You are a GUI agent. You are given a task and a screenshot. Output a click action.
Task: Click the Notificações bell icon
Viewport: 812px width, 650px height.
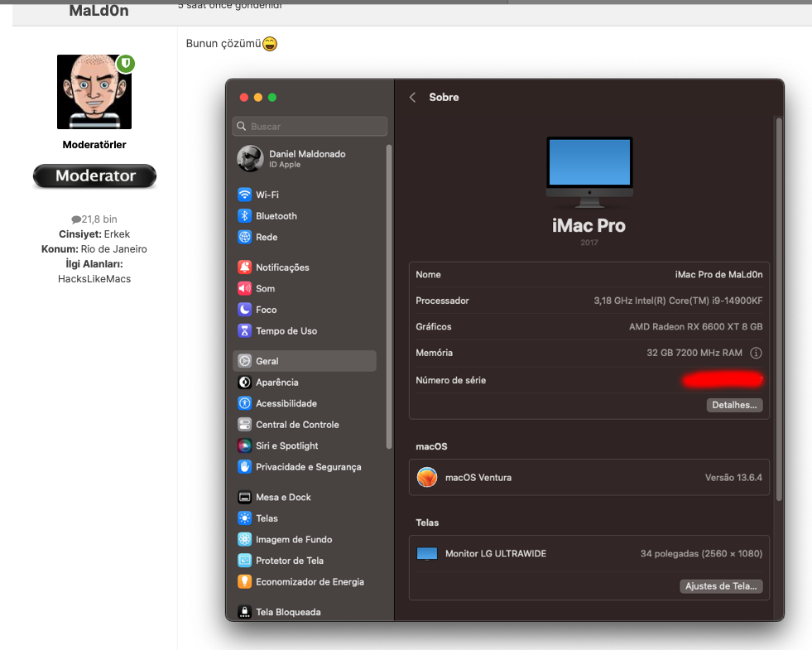(x=245, y=267)
